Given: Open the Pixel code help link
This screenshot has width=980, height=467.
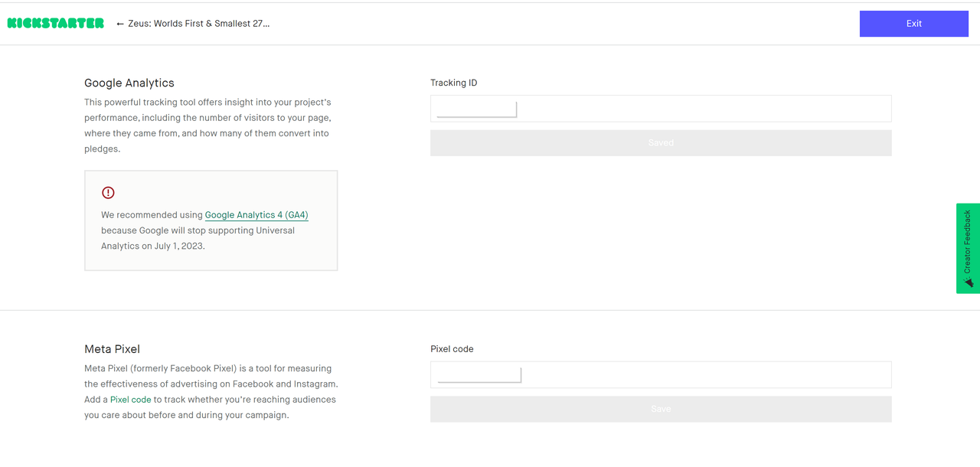Looking at the screenshot, I should 130,399.
